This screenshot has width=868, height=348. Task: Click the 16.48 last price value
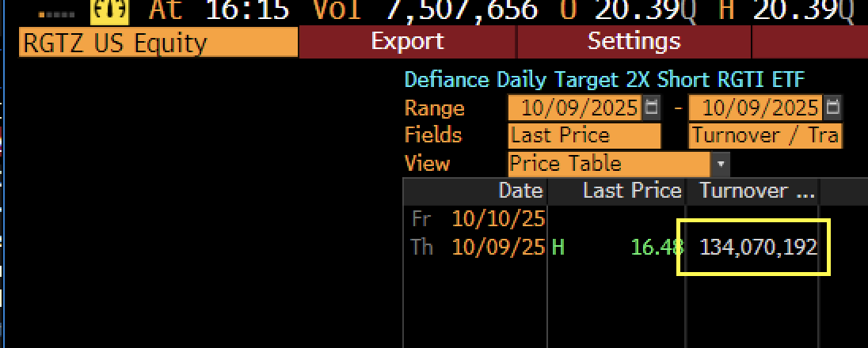pos(657,248)
